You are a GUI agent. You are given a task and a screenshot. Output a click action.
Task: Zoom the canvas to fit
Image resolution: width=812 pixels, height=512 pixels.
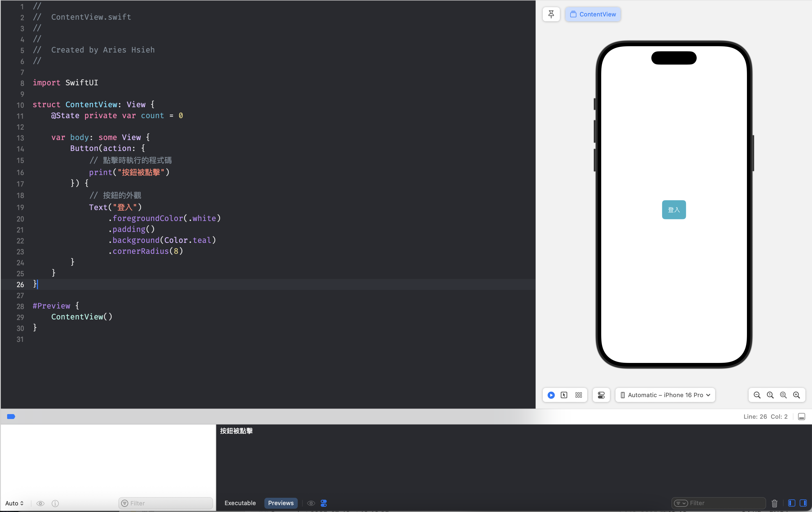click(783, 395)
